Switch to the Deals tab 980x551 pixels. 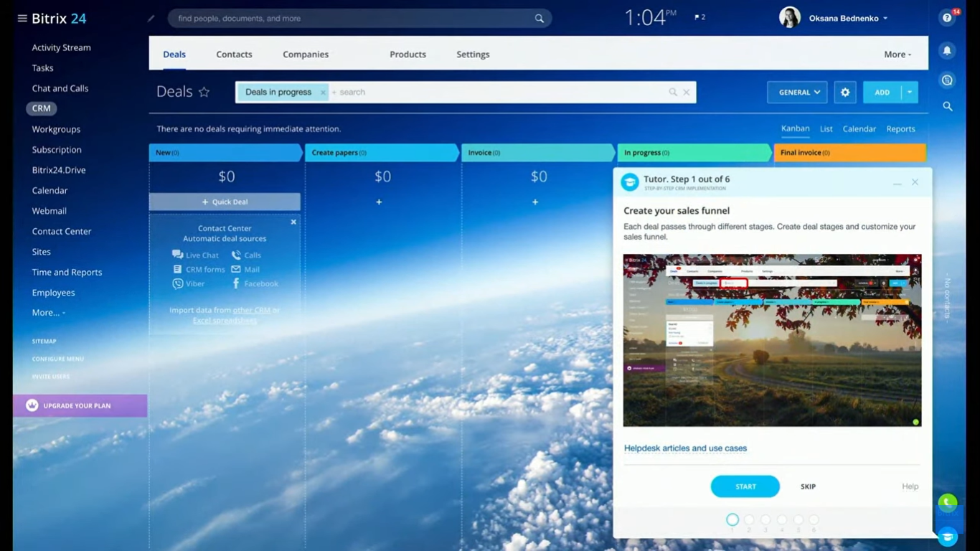pos(174,55)
